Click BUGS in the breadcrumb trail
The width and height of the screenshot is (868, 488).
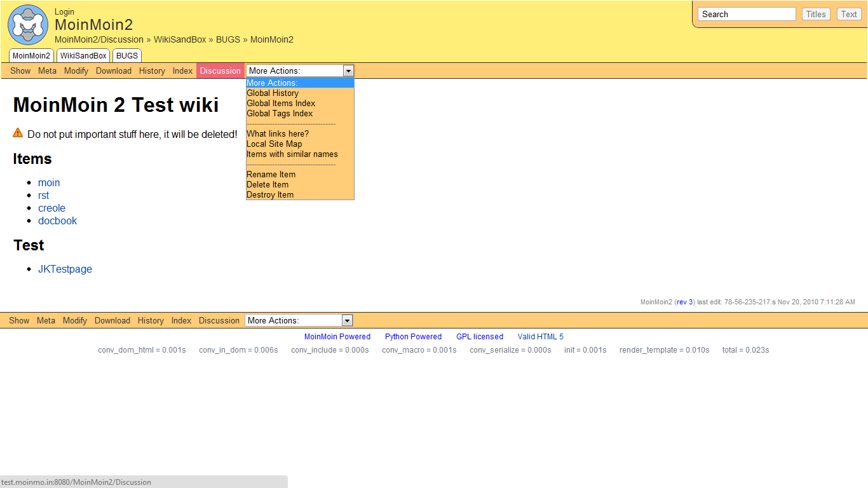point(228,39)
